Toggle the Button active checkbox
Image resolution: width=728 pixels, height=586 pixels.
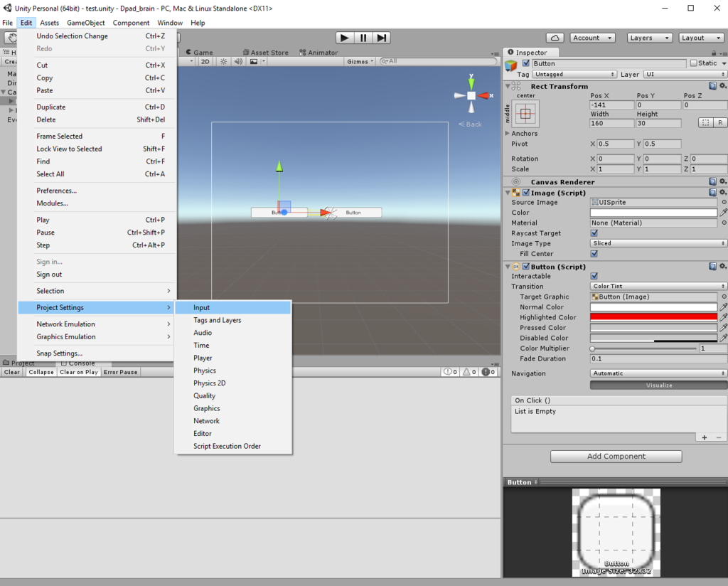pyautogui.click(x=525, y=63)
